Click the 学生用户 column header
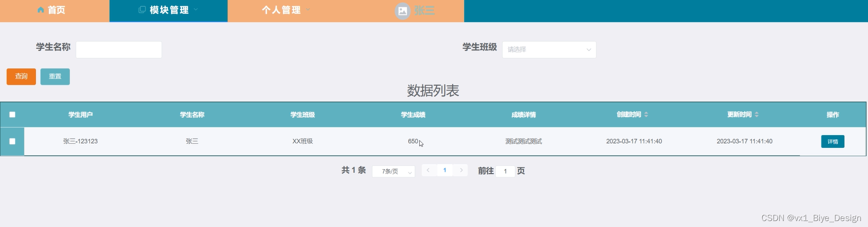Image resolution: width=868 pixels, height=227 pixels. tap(80, 114)
